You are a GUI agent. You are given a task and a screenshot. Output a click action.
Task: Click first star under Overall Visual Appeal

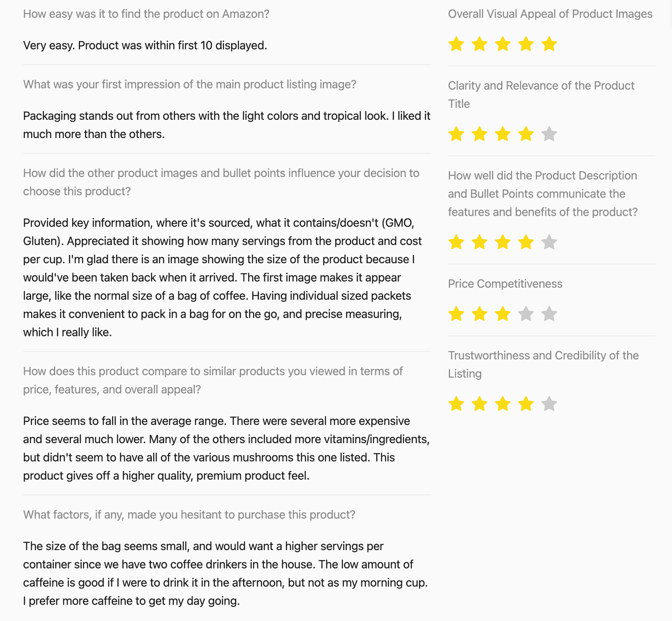pyautogui.click(x=456, y=44)
